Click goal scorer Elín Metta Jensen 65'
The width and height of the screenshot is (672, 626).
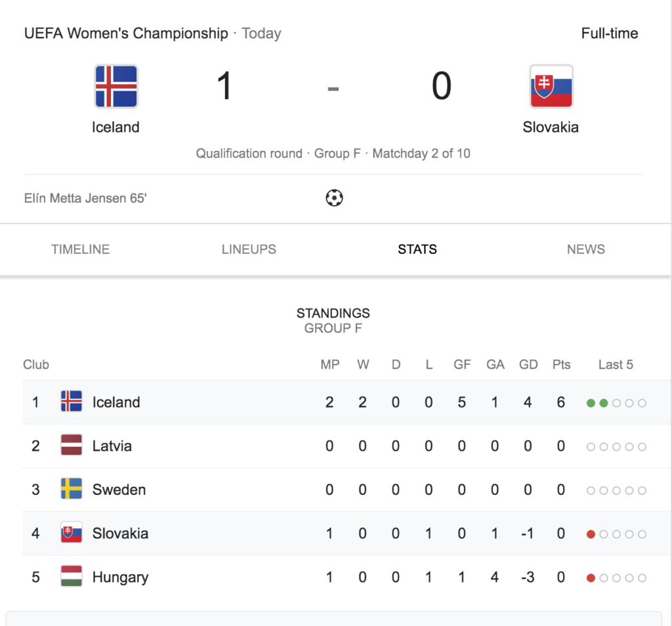click(x=85, y=198)
